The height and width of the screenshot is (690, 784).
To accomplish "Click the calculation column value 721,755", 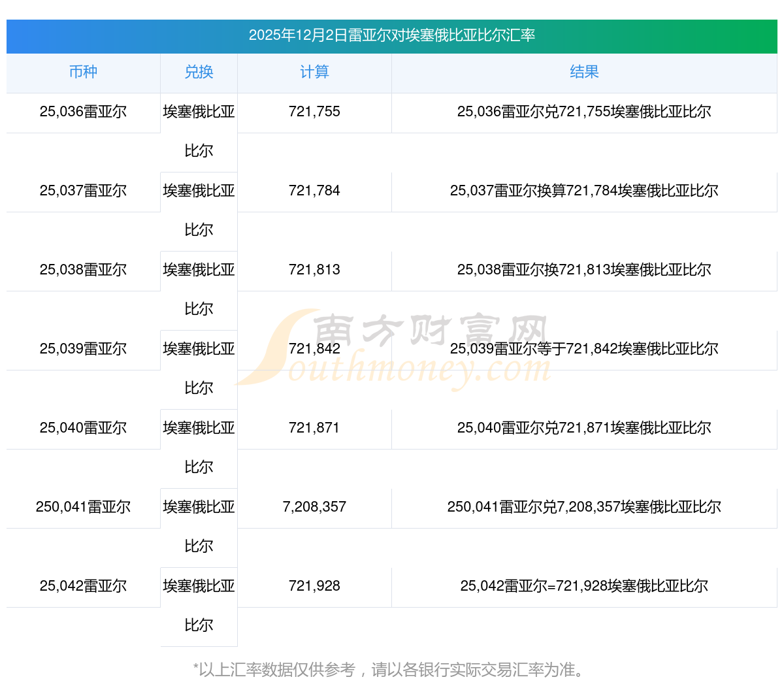I will [x=314, y=112].
